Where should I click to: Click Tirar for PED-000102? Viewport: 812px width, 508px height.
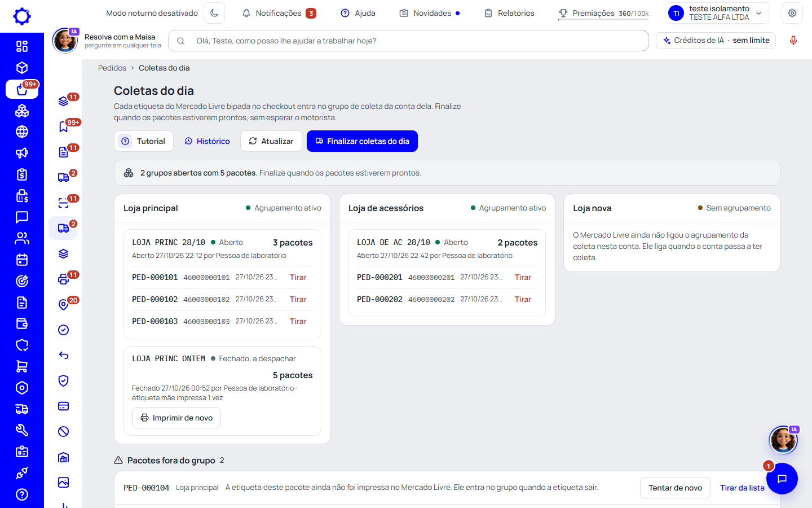click(298, 299)
